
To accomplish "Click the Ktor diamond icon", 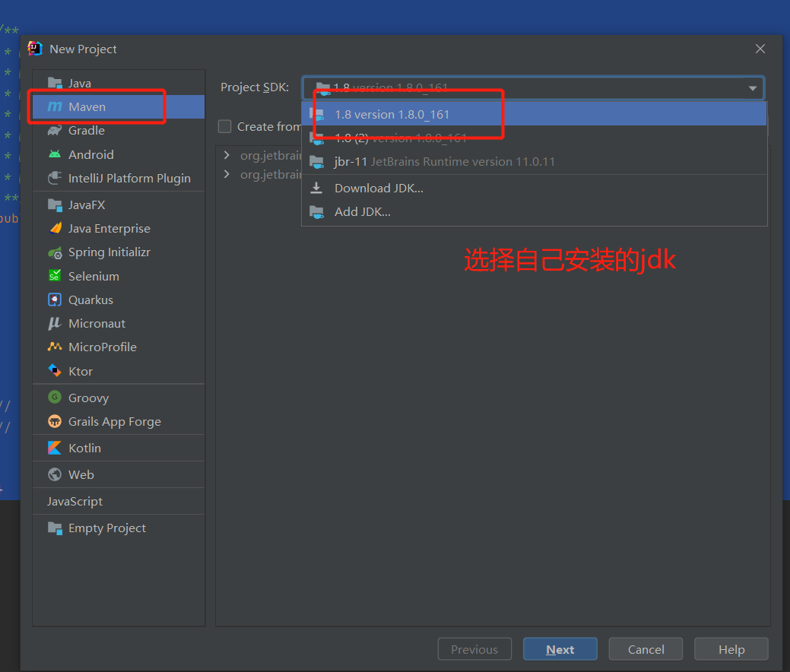I will click(55, 371).
